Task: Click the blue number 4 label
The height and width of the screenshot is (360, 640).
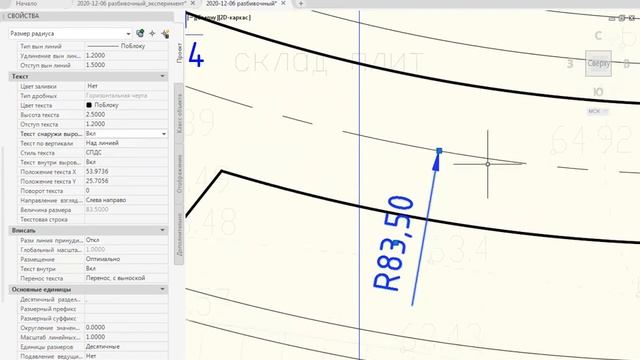Action: click(196, 56)
